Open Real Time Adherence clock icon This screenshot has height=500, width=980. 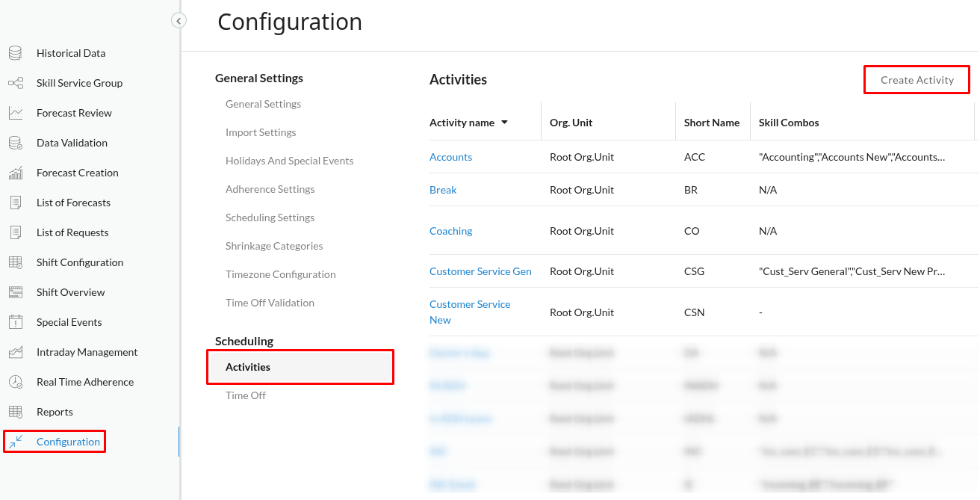click(15, 382)
